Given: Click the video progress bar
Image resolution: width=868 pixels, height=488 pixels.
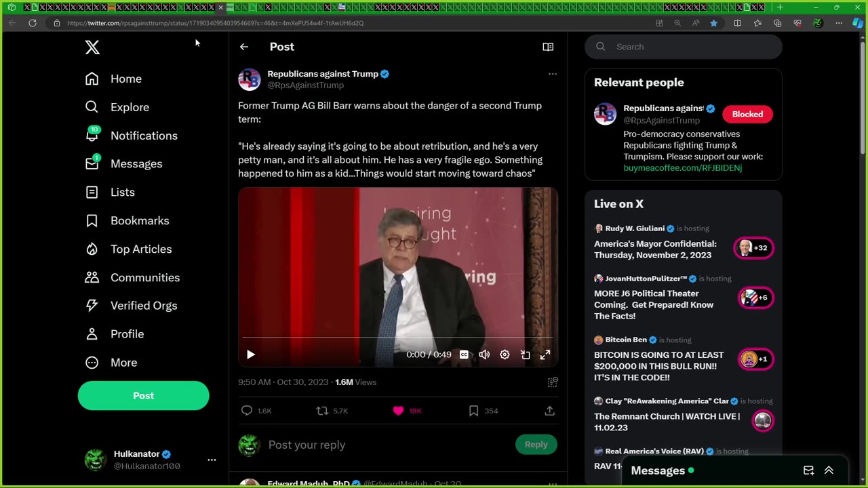Looking at the screenshot, I should 398,337.
